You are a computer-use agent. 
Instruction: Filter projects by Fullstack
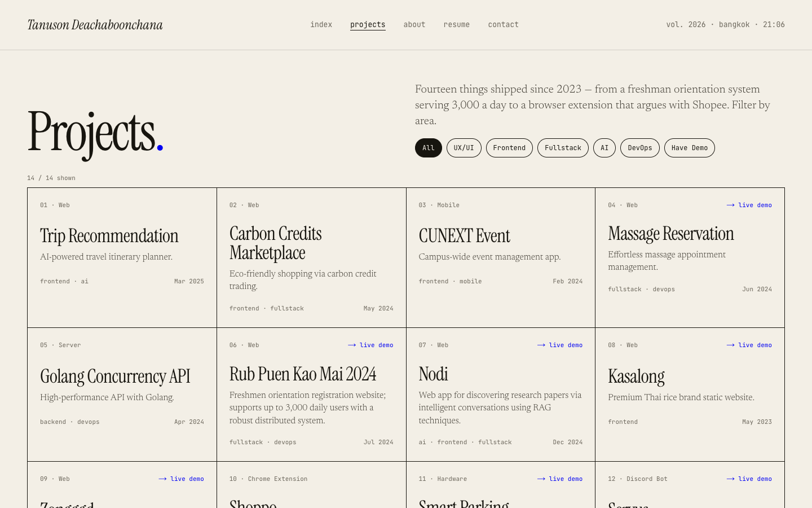563,148
